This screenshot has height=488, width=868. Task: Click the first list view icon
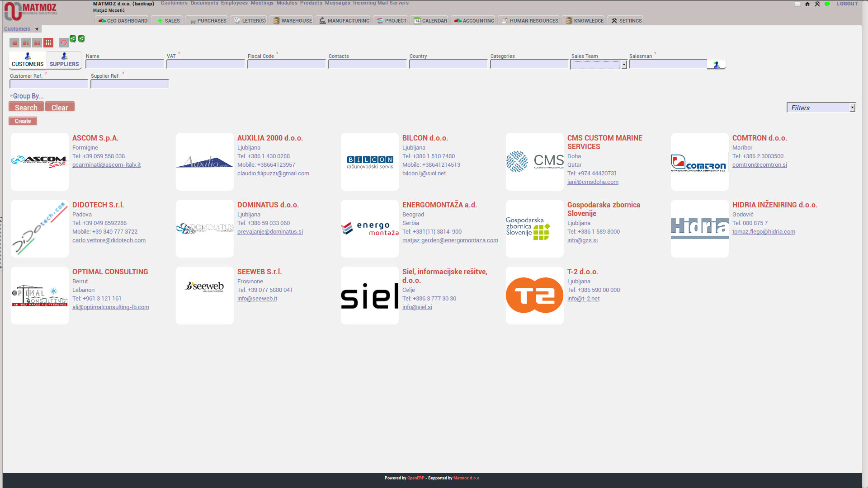pos(14,43)
